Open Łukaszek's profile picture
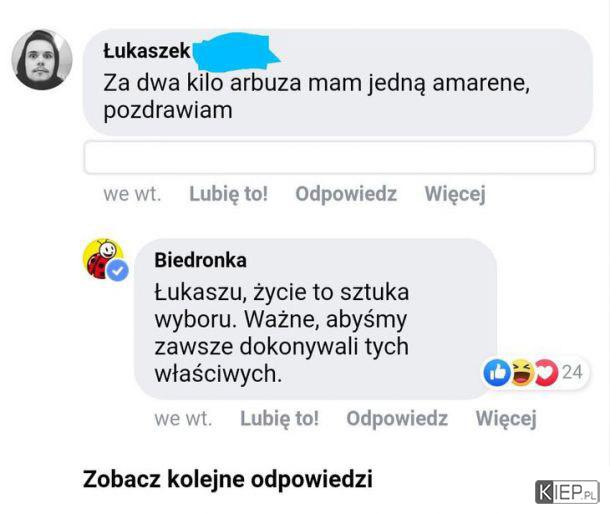The width and height of the screenshot is (610, 514). (x=42, y=60)
